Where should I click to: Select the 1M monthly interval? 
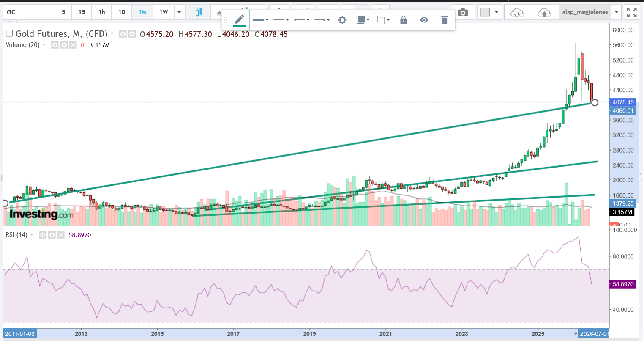(142, 12)
